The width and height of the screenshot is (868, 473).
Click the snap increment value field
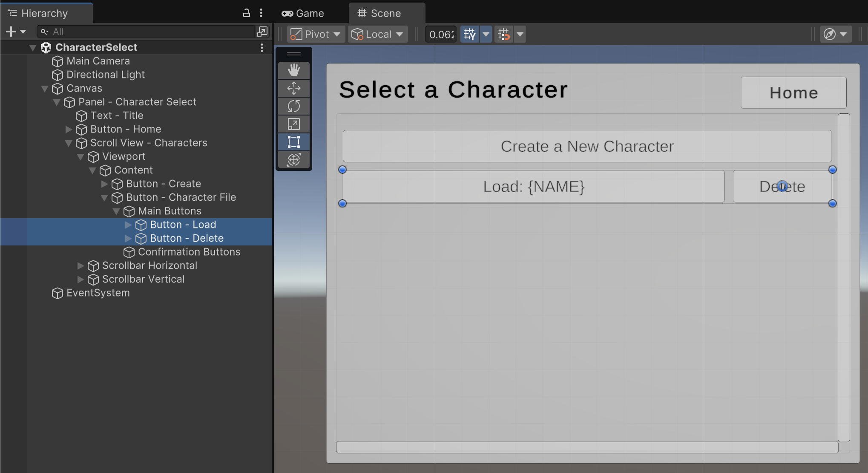[x=441, y=34]
